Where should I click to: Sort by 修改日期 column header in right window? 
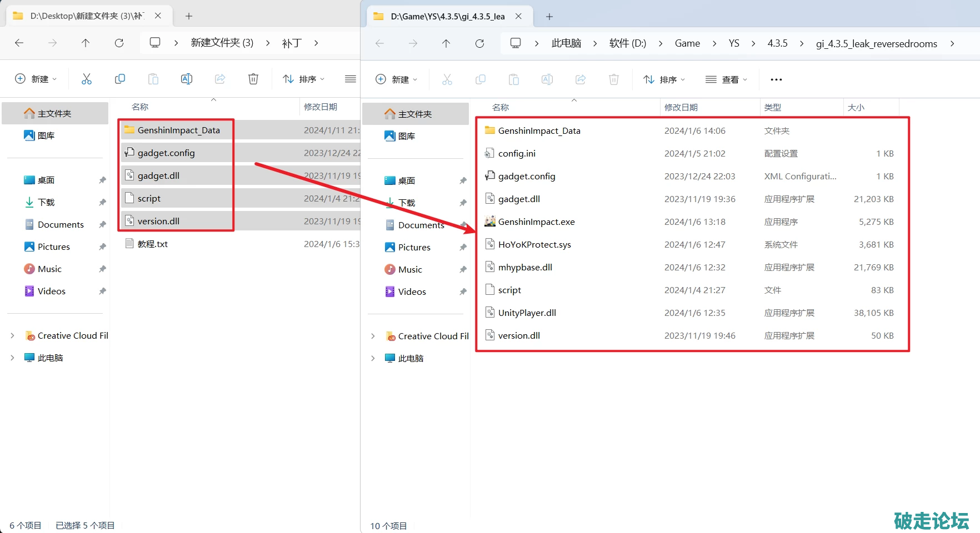(x=681, y=107)
